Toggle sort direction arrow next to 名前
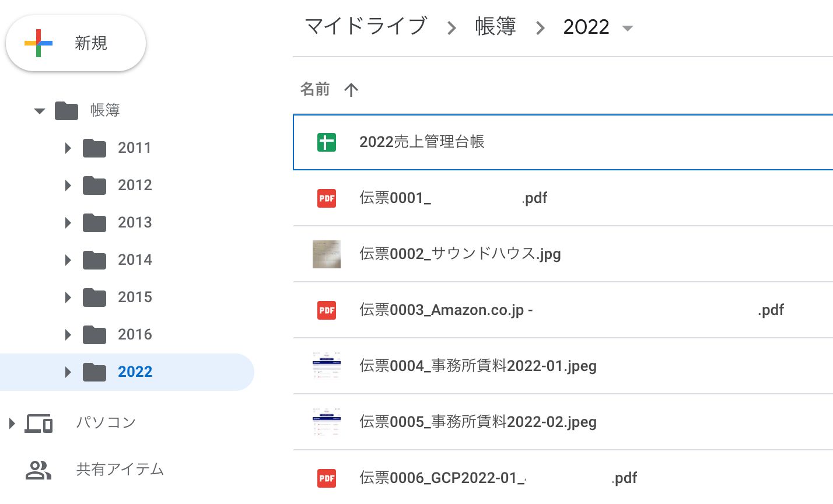Viewport: 833px width, 504px height. pos(351,90)
